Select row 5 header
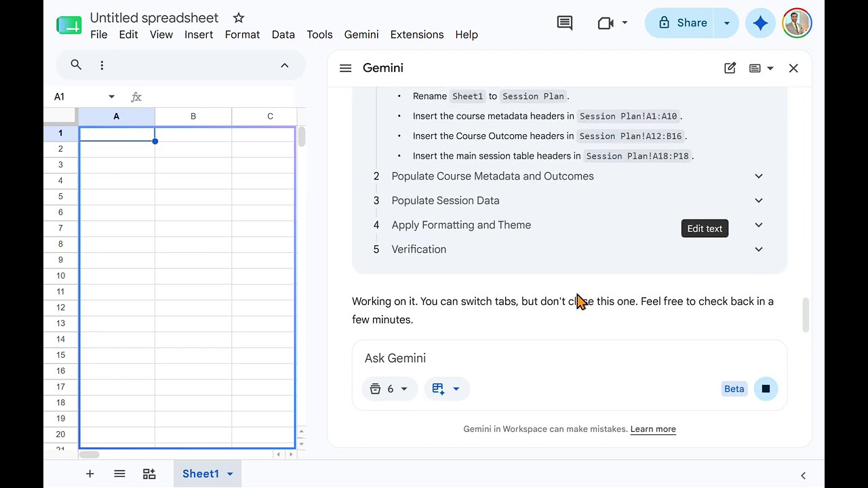This screenshot has width=868, height=488. pos(61,197)
